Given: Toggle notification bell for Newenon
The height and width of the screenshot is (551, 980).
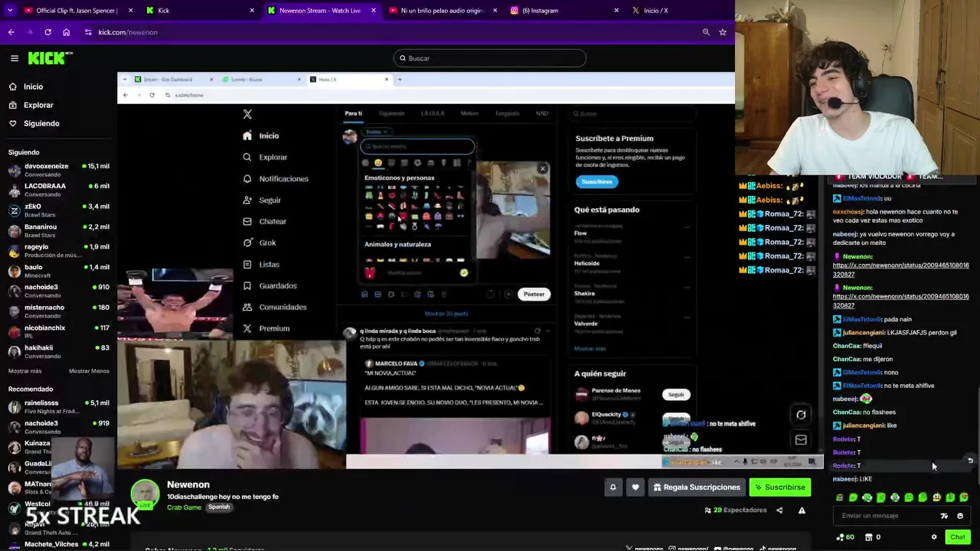Looking at the screenshot, I should coord(612,487).
